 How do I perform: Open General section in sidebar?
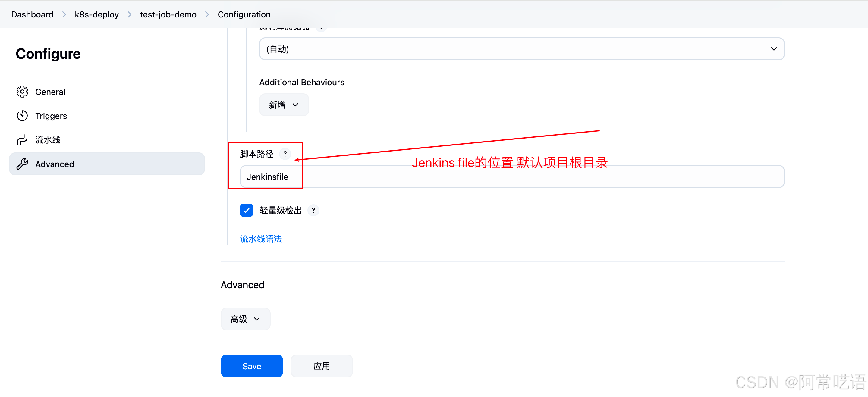(50, 92)
